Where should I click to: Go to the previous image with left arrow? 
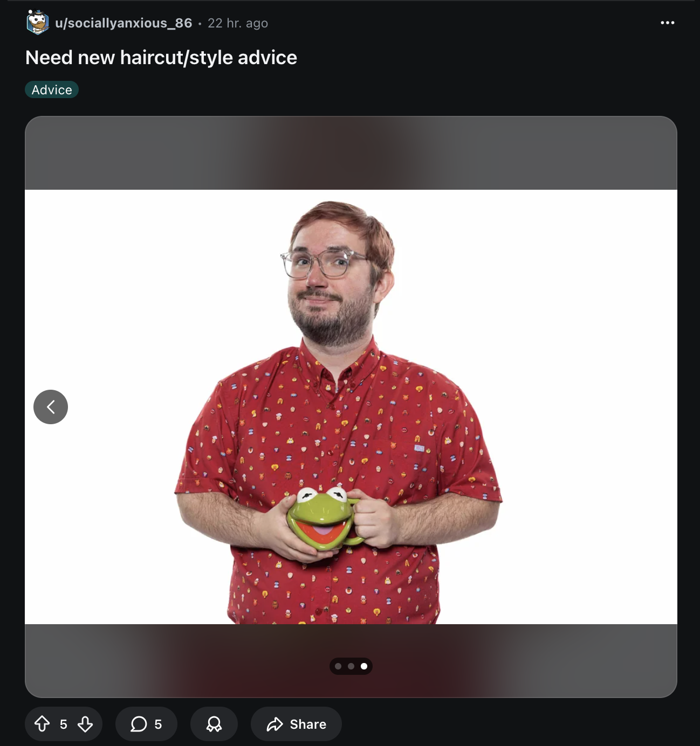(51, 407)
